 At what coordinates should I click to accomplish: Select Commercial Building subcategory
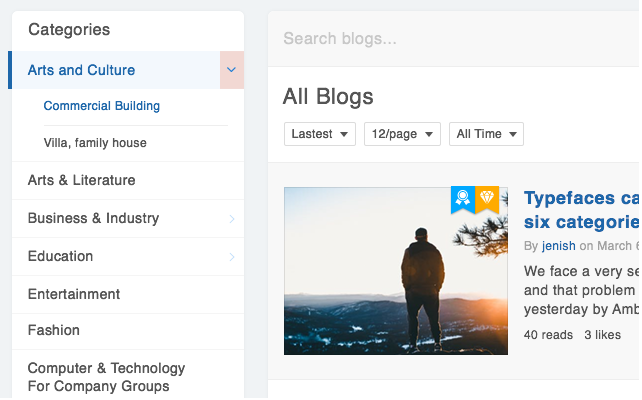102,106
